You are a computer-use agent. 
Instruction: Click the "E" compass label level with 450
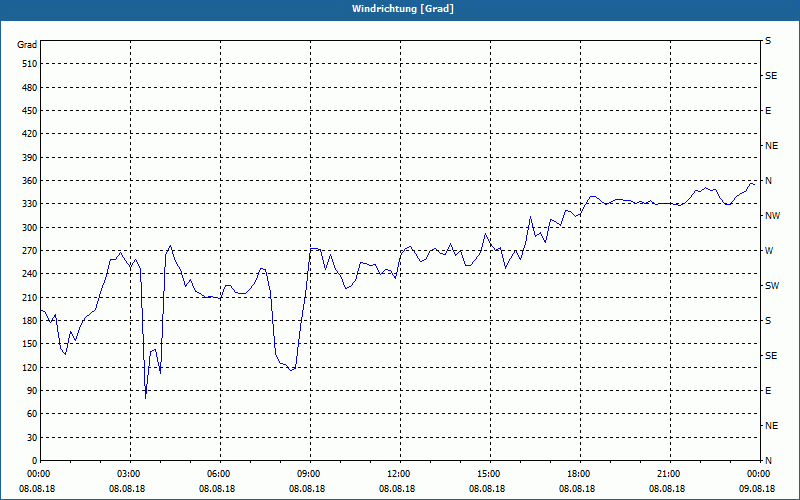coord(768,111)
